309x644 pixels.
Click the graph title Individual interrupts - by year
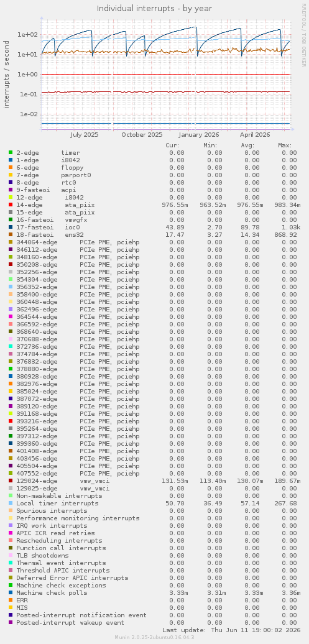coord(154,8)
